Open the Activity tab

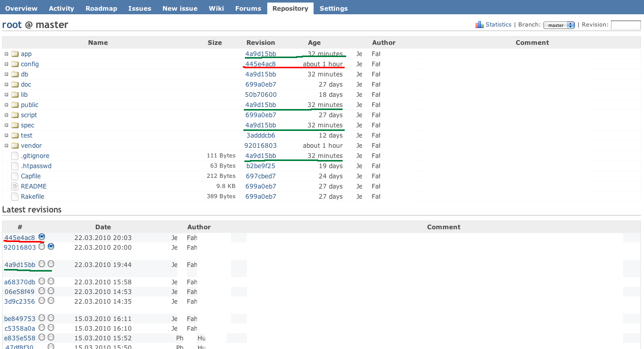point(62,8)
